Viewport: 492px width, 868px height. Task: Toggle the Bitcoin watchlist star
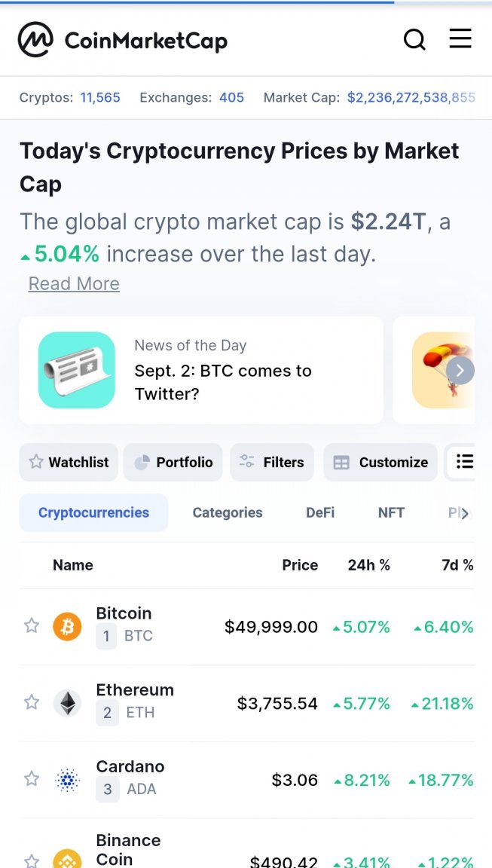tap(32, 626)
